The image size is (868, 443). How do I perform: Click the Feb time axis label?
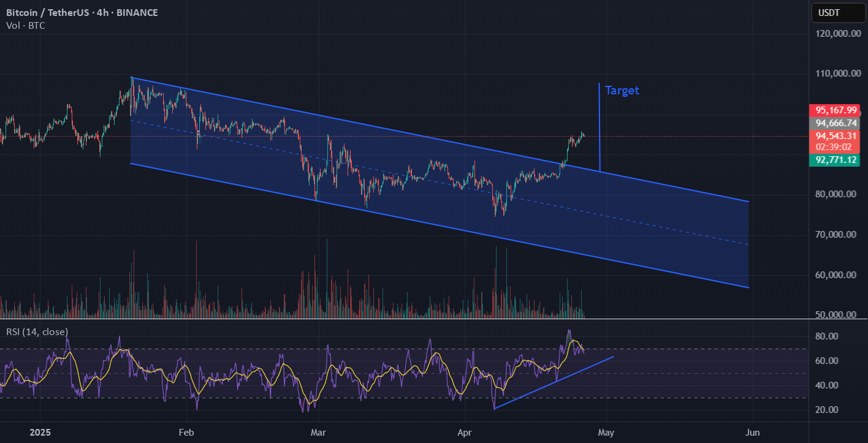pos(186,433)
